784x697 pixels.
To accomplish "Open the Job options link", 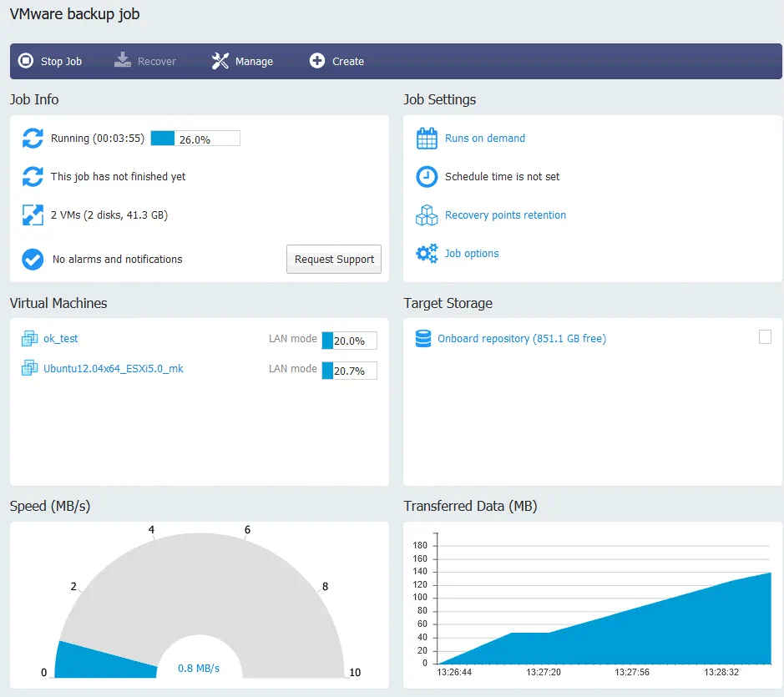I will click(x=472, y=254).
